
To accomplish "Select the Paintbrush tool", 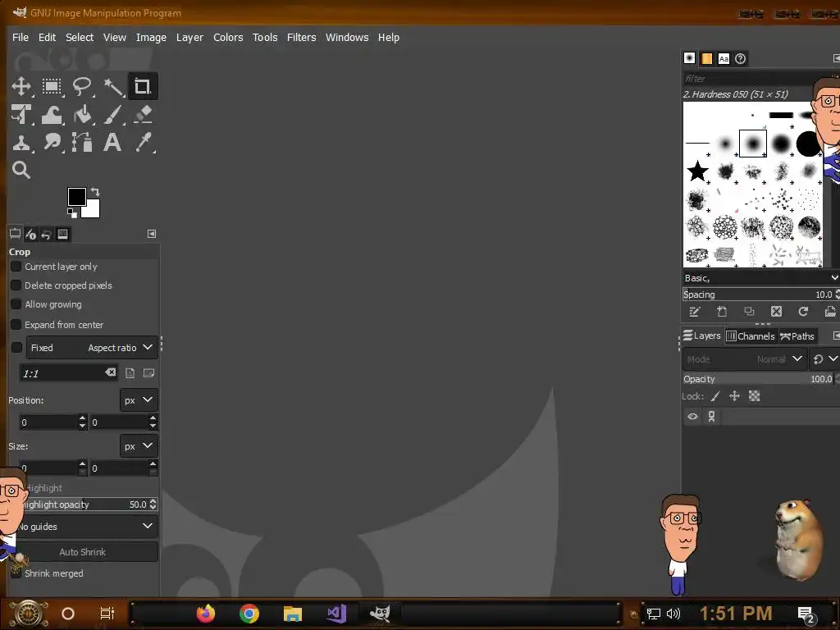I will [113, 115].
